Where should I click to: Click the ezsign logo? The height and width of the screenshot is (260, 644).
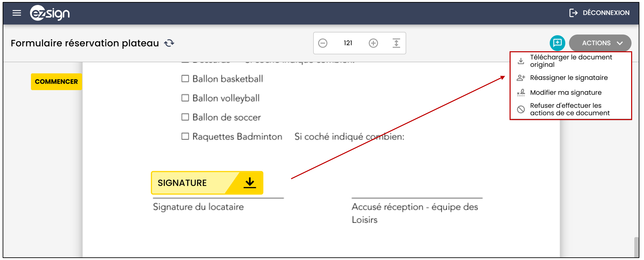[50, 13]
